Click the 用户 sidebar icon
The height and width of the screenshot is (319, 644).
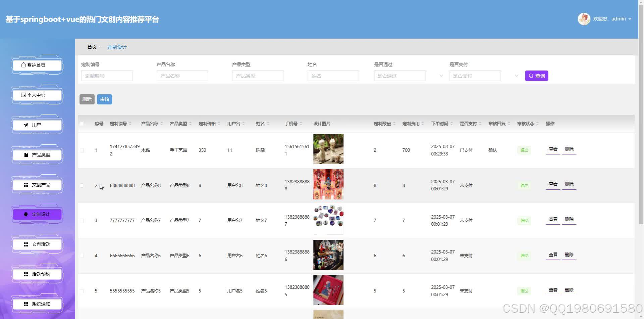pyautogui.click(x=25, y=125)
